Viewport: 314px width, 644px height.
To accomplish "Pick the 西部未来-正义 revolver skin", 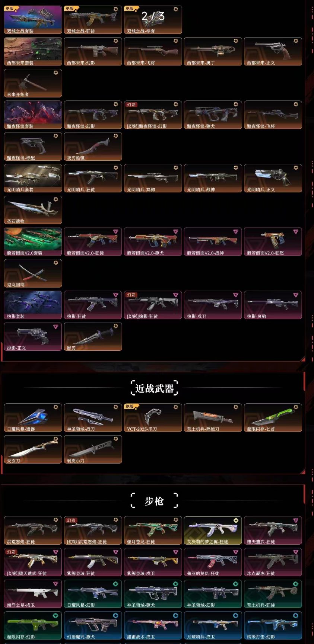I will (273, 51).
